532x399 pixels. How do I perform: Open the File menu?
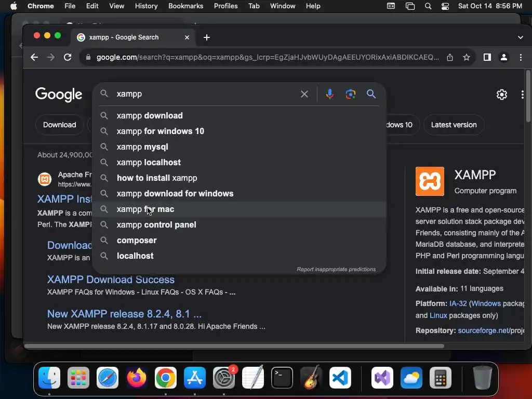click(x=70, y=6)
